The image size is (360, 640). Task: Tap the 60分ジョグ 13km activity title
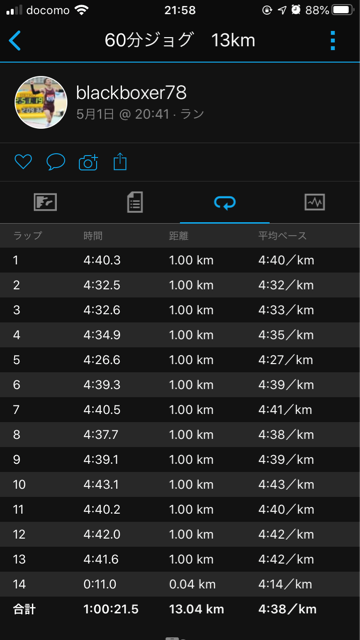[180, 40]
